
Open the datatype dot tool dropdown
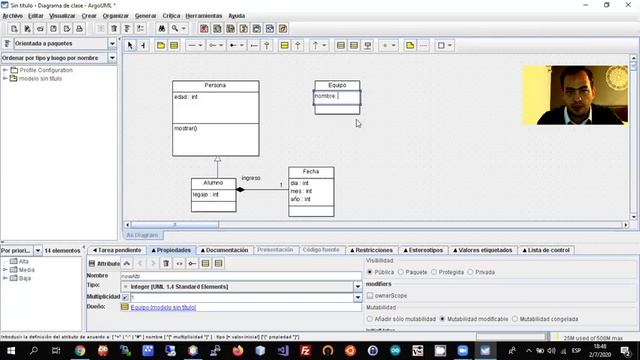[393, 45]
